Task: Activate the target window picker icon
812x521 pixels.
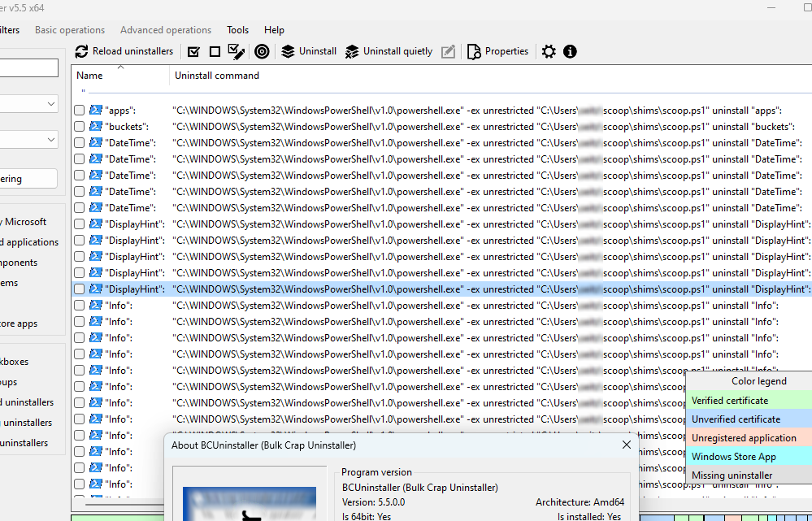Action: 261,51
